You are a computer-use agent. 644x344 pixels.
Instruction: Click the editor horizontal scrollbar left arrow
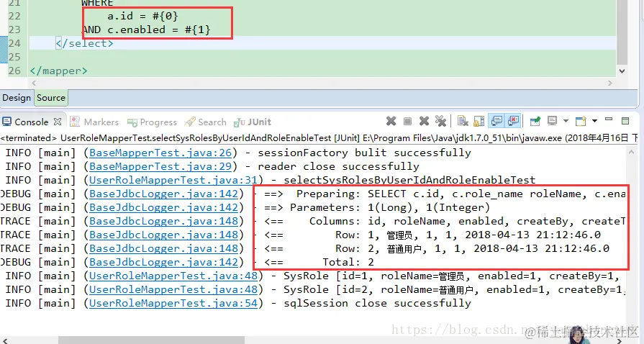click(34, 83)
